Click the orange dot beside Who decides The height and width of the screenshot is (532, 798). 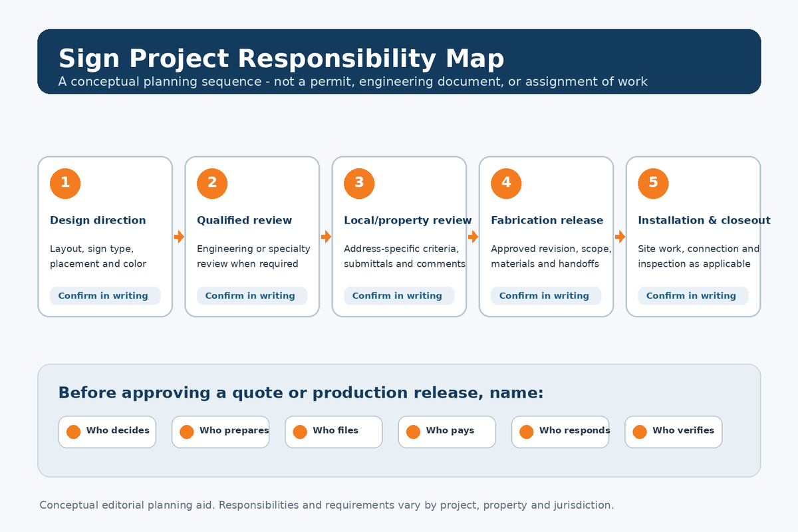pyautogui.click(x=73, y=432)
